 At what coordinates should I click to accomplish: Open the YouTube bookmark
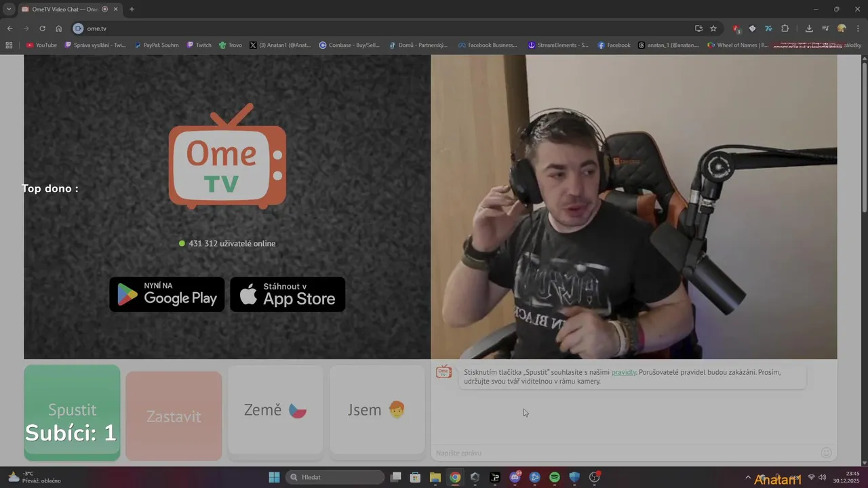tap(41, 45)
